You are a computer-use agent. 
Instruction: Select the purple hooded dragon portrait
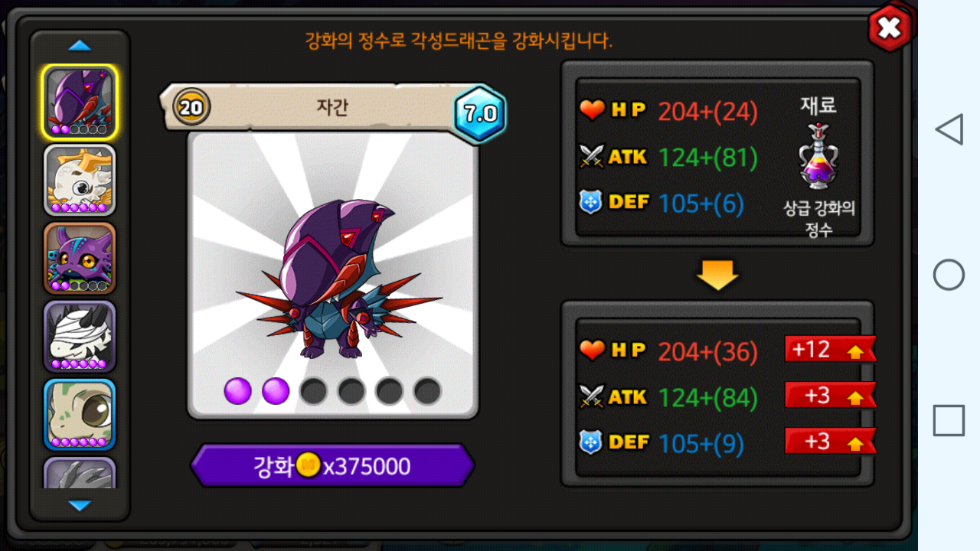(x=80, y=102)
